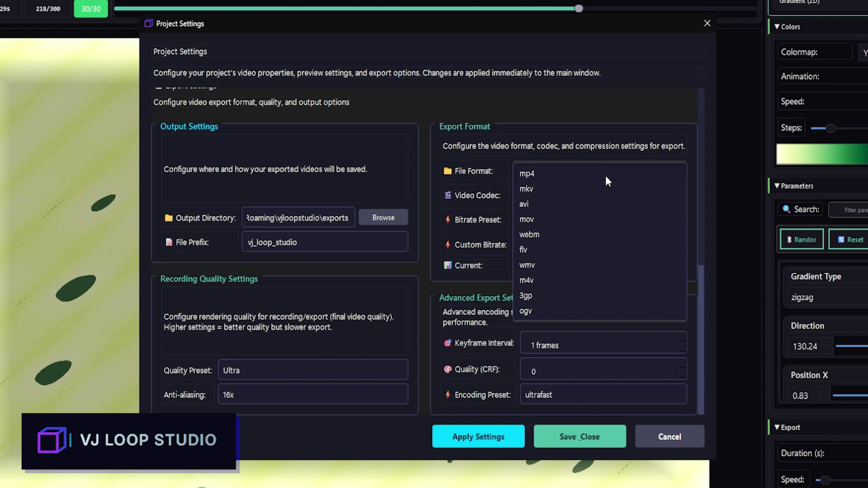Click the Quality (CRF) palette icon
Viewport: 868px width, 488px height.
(448, 369)
